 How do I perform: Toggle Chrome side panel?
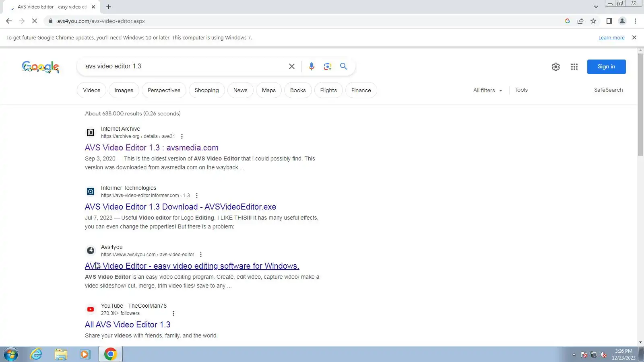pos(609,21)
